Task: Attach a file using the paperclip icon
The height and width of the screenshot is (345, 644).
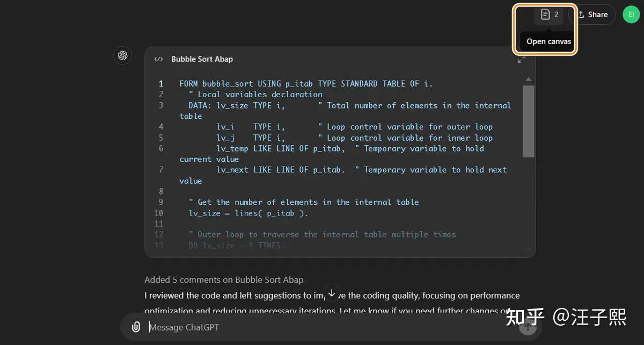Action: pos(135,326)
